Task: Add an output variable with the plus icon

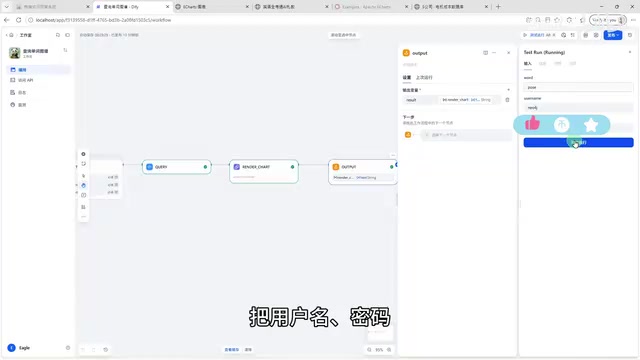Action: 508,90
